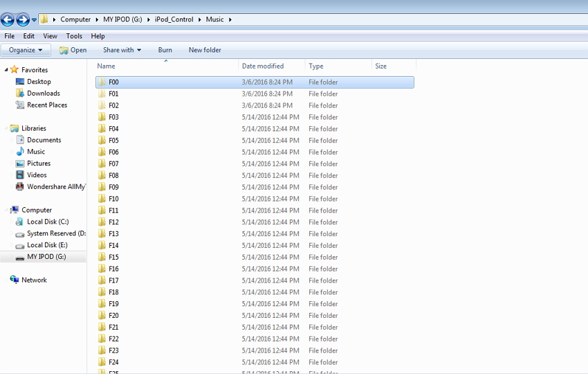Screen dimensions: 588x374
Task: Select Music library icon in sidebar
Action: click(x=20, y=152)
